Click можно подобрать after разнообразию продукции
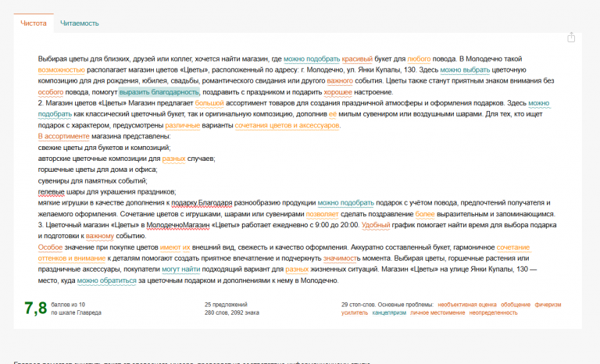 346,203
